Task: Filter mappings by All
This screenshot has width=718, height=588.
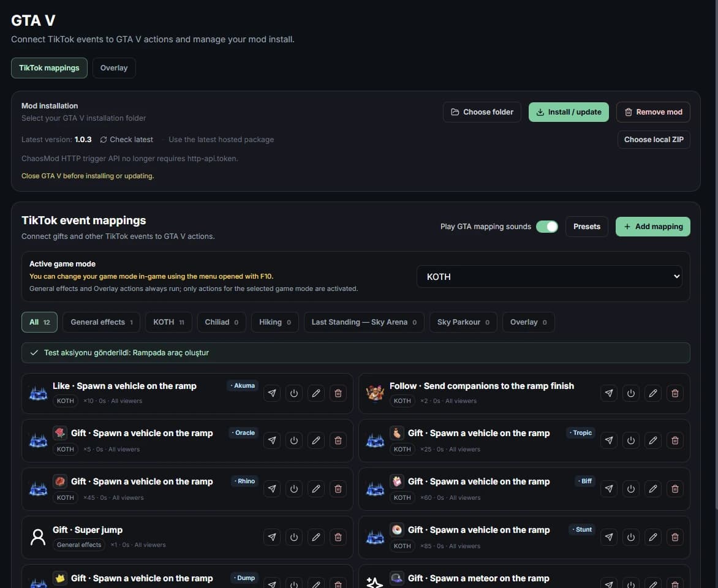Action: pos(39,322)
